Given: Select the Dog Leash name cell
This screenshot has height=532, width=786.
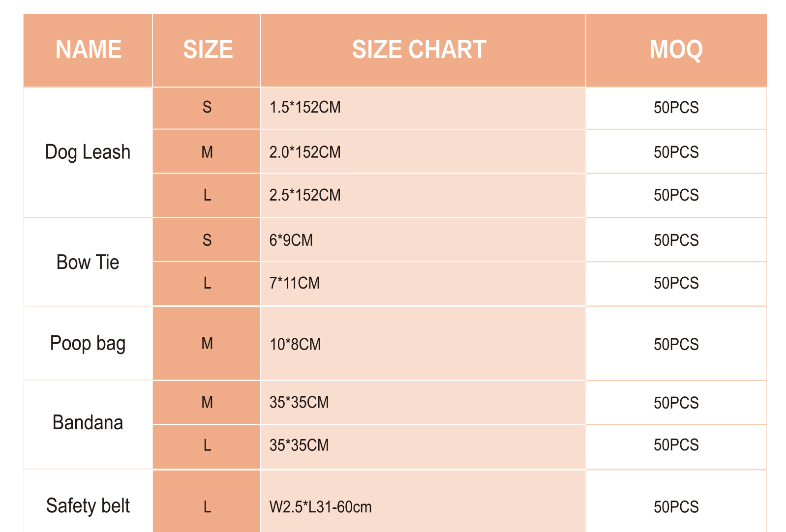Looking at the screenshot, I should point(88,152).
